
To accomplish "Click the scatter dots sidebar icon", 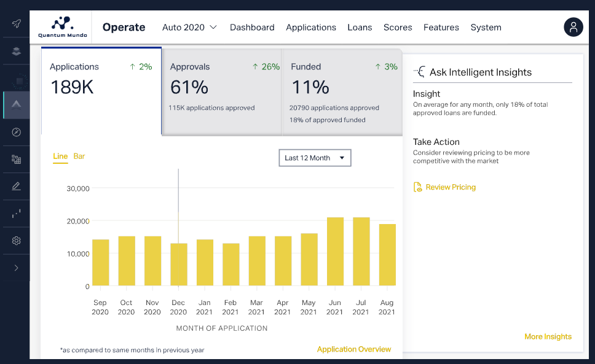I will pos(16,214).
